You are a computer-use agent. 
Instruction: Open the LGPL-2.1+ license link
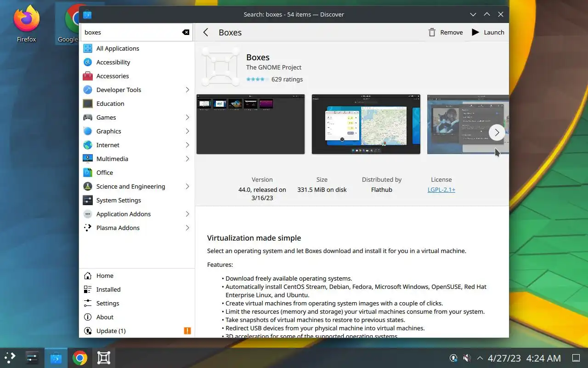[x=441, y=190]
